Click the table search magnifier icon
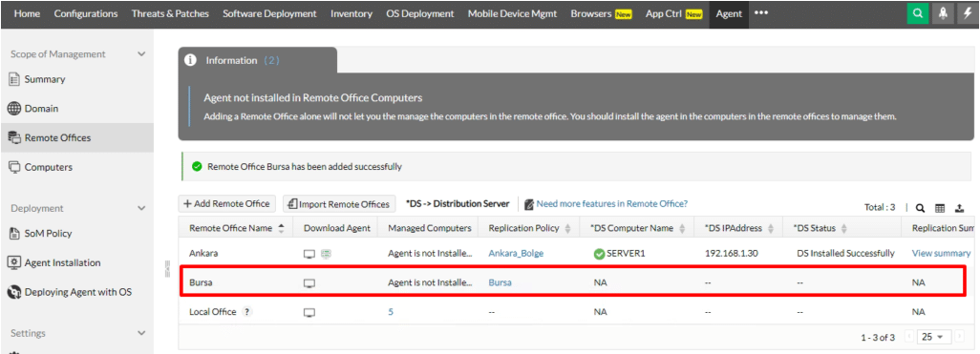 (921, 208)
